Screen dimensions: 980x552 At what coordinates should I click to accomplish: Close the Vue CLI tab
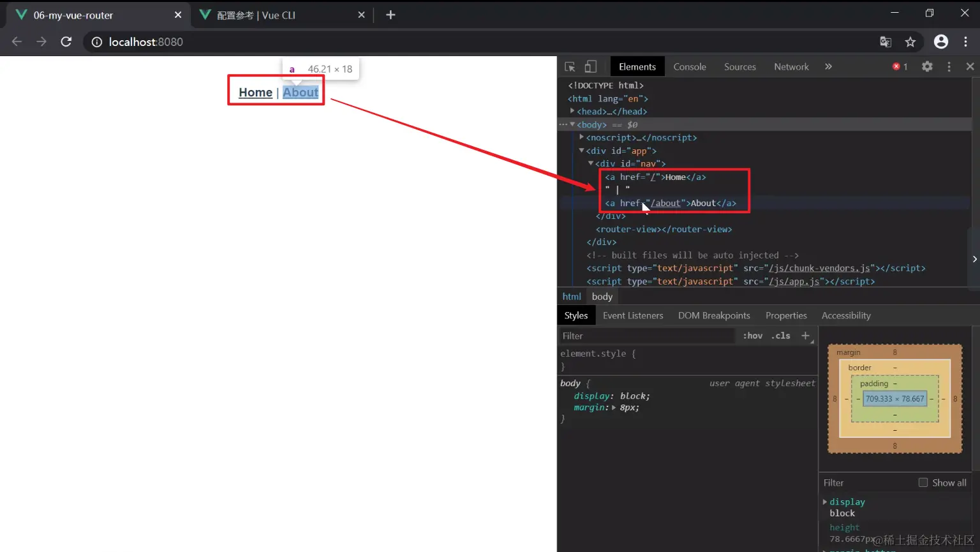pyautogui.click(x=362, y=15)
